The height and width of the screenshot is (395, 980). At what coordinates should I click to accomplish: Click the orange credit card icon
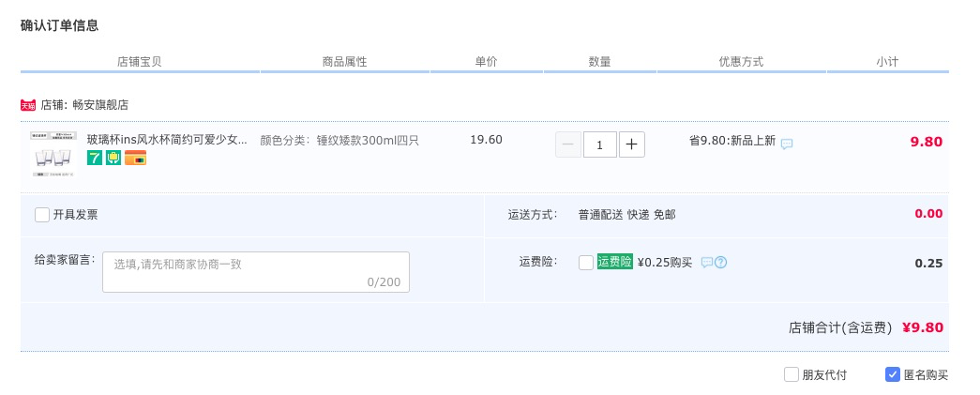point(136,158)
